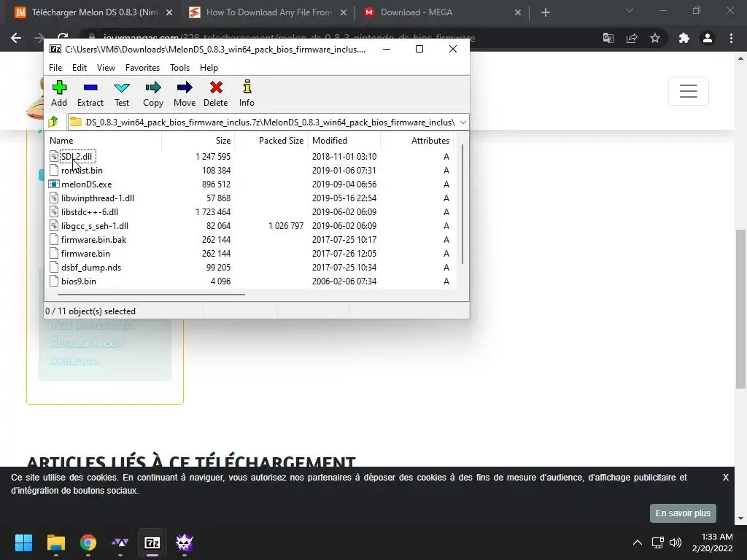Select the melonDS.exe application icon
The image size is (747, 560).
54,184
